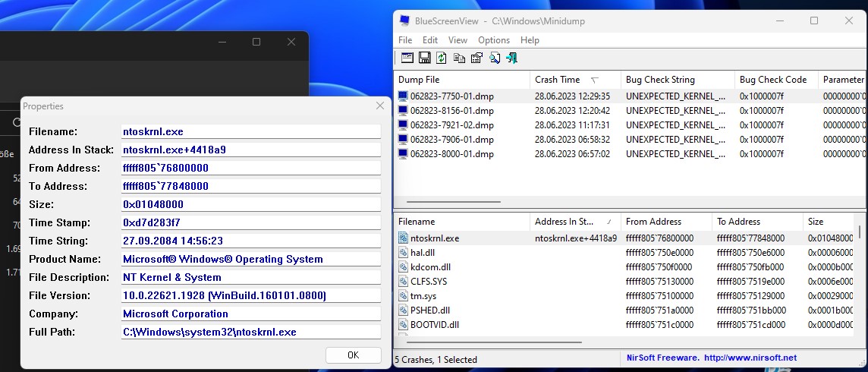The height and width of the screenshot is (372, 868).
Task: Click the File Description field NT Kernel & System
Action: (251, 278)
